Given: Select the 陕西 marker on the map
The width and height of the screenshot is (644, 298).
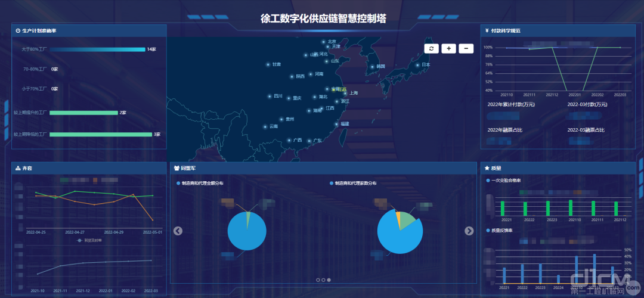Looking at the screenshot, I should [x=292, y=76].
